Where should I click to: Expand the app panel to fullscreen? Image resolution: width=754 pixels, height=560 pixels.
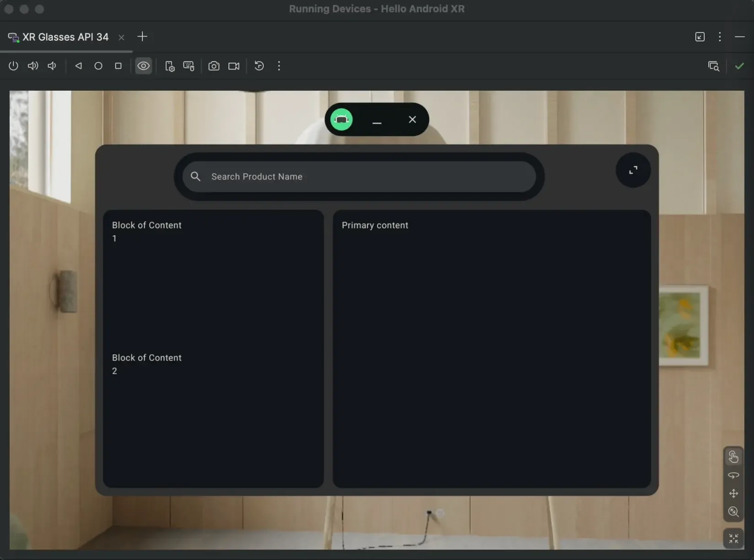(633, 170)
